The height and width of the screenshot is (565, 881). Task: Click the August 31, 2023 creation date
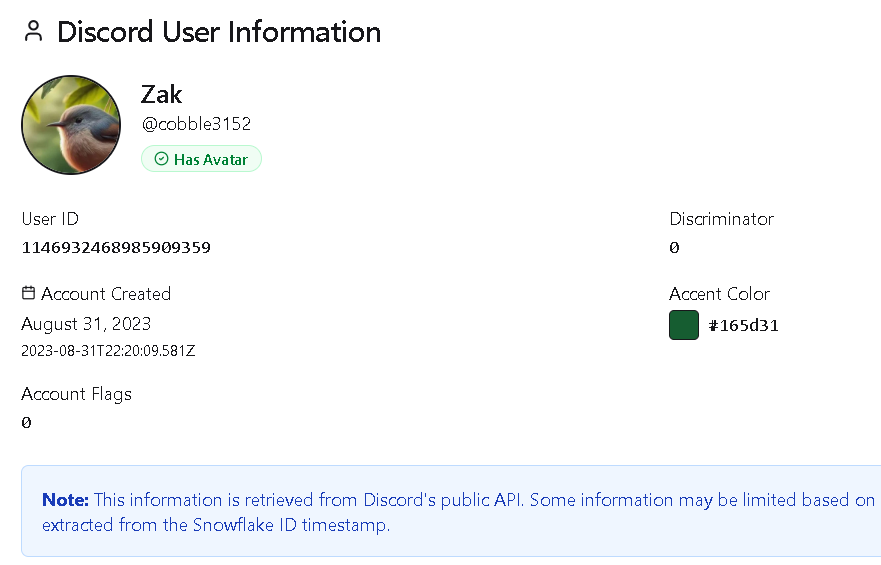(86, 324)
